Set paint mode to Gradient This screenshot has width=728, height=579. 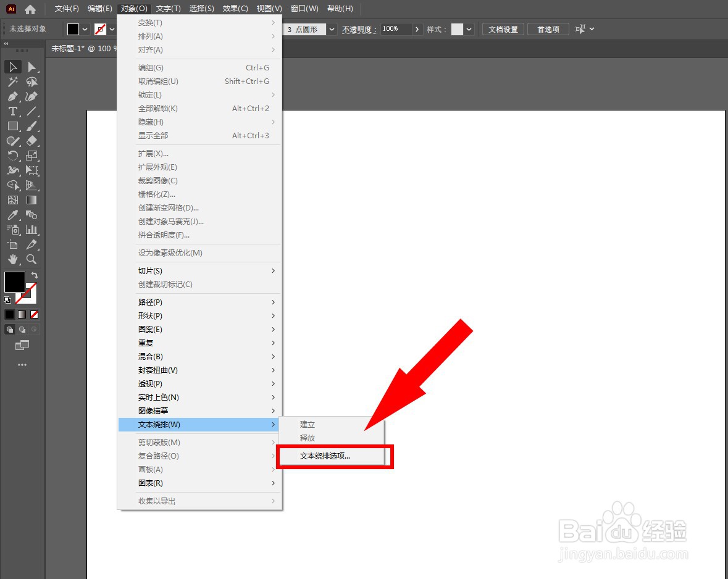click(x=22, y=314)
